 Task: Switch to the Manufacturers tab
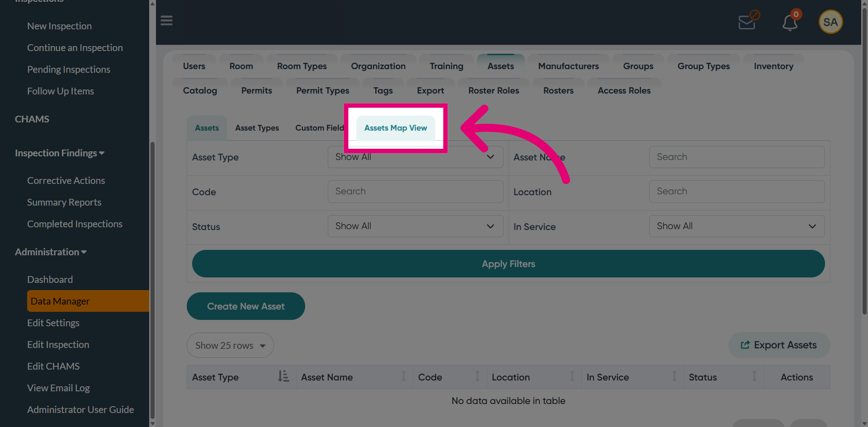tap(568, 66)
